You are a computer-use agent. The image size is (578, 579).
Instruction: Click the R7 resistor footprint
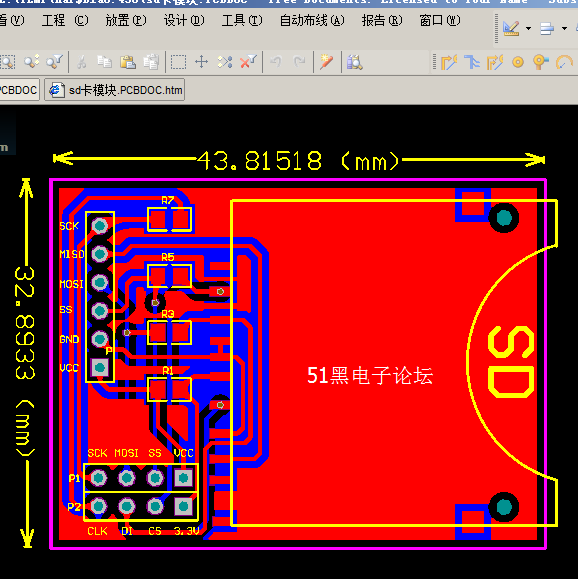pyautogui.click(x=169, y=219)
